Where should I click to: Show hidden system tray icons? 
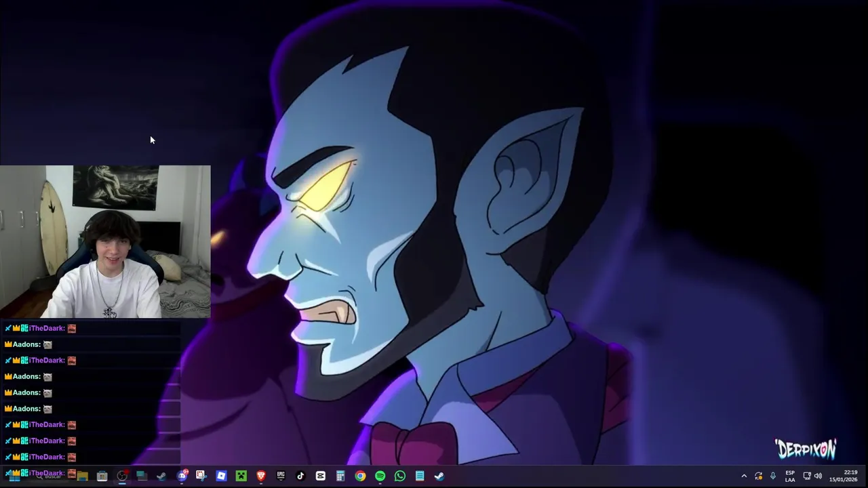[744, 476]
